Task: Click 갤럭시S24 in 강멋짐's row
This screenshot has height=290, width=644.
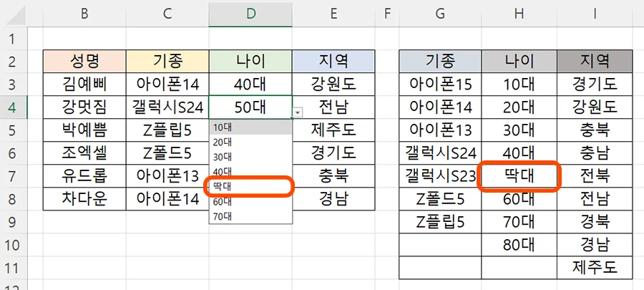Action: tap(167, 107)
